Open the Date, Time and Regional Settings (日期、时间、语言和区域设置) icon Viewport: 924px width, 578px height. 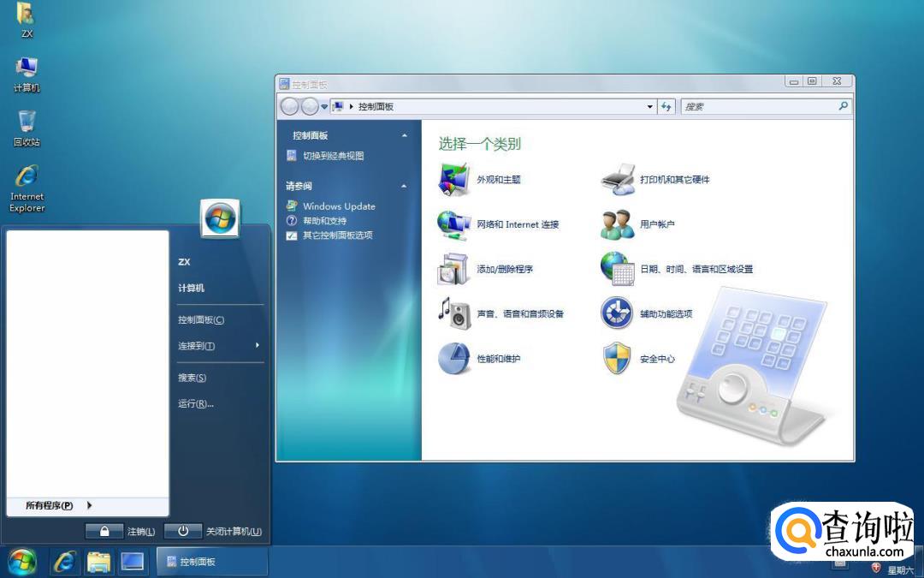tap(617, 269)
